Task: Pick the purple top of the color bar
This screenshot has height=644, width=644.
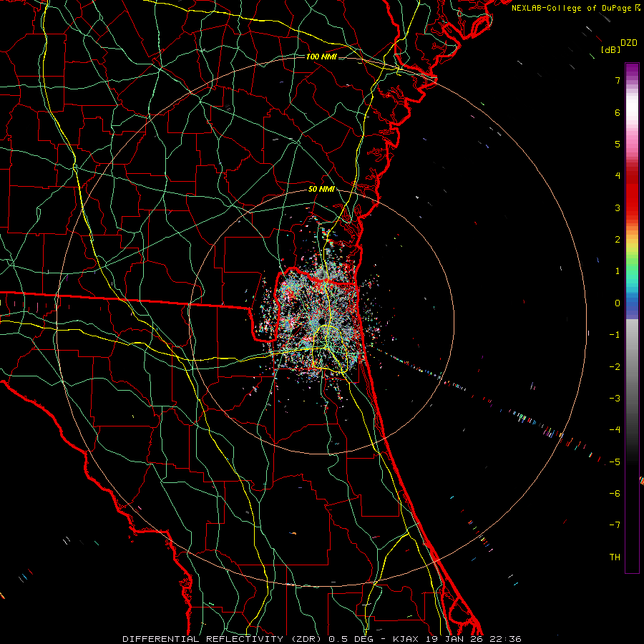Action: 632,70
